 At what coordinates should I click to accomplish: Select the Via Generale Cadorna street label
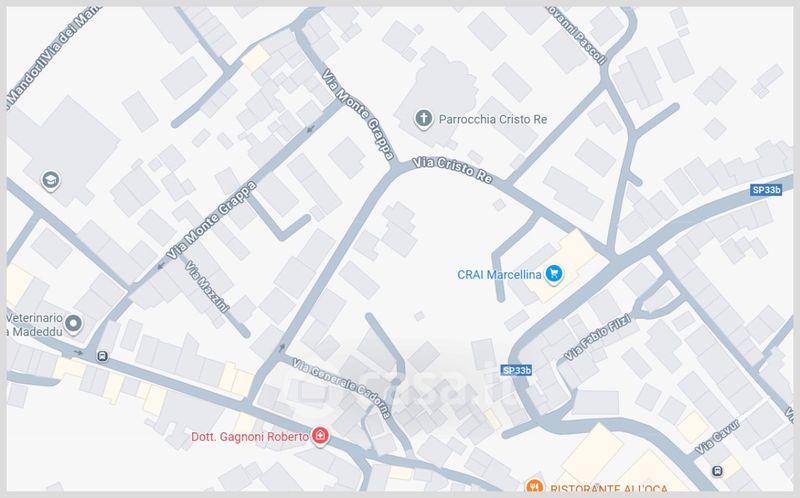tap(341, 388)
